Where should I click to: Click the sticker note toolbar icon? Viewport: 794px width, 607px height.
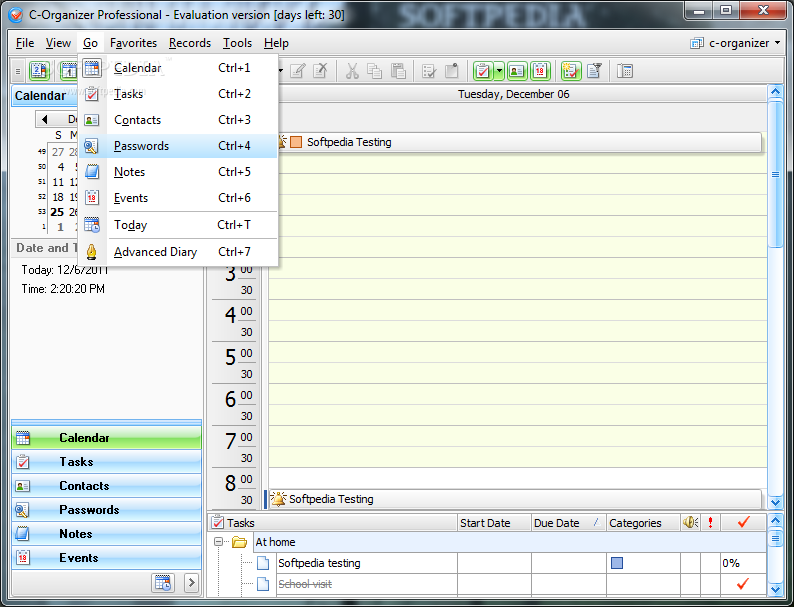pos(452,71)
